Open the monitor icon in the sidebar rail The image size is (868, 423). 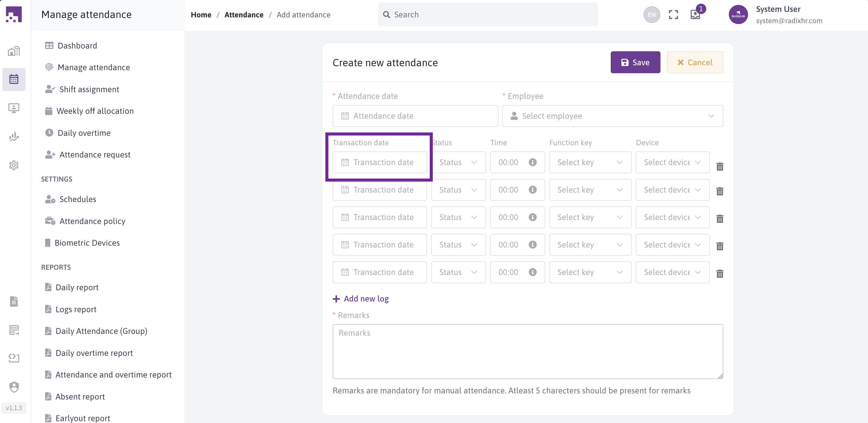[13, 108]
